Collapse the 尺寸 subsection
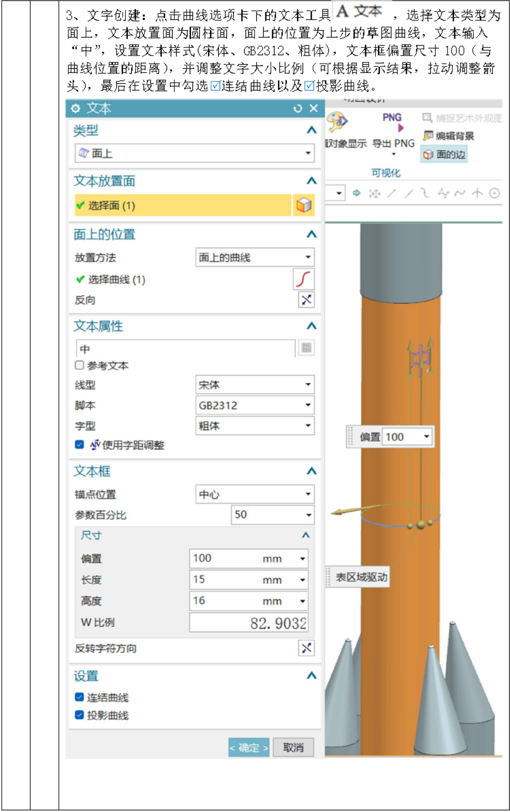 [306, 535]
